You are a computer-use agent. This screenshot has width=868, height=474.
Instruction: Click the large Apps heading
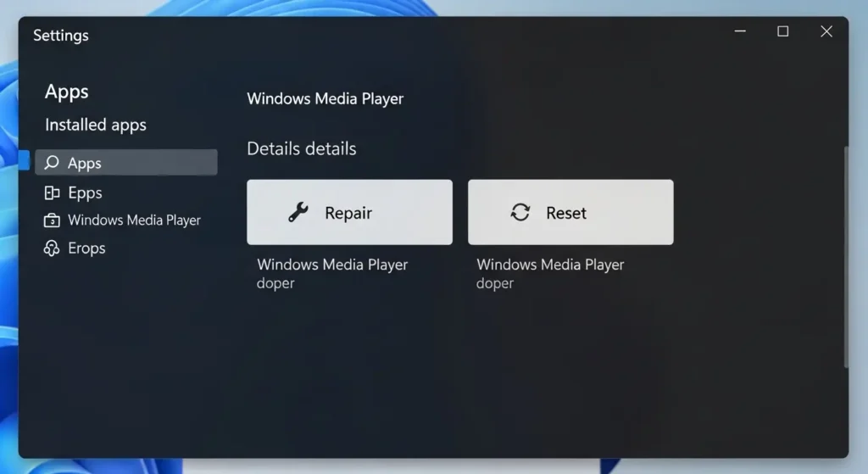pos(66,92)
